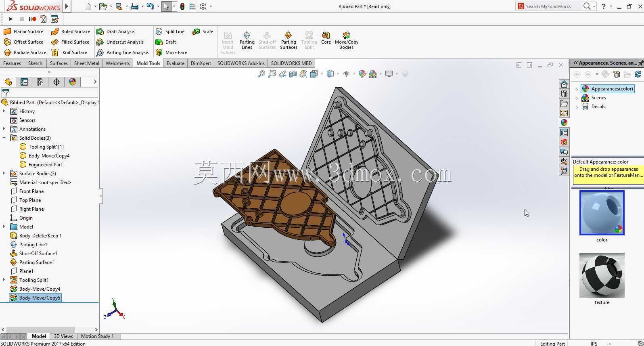Click the Front Plane item
This screenshot has width=644, height=346.
coord(27,191)
